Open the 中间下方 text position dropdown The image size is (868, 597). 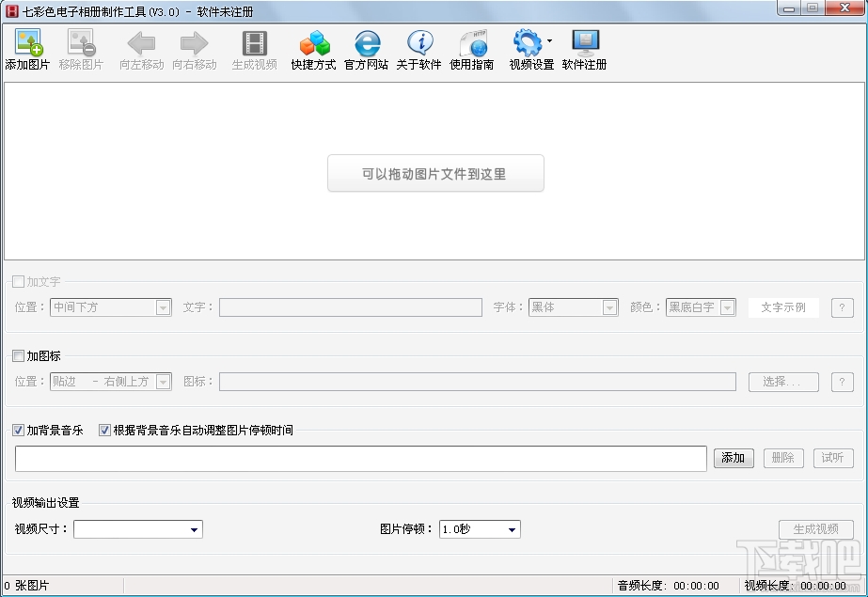click(x=111, y=307)
